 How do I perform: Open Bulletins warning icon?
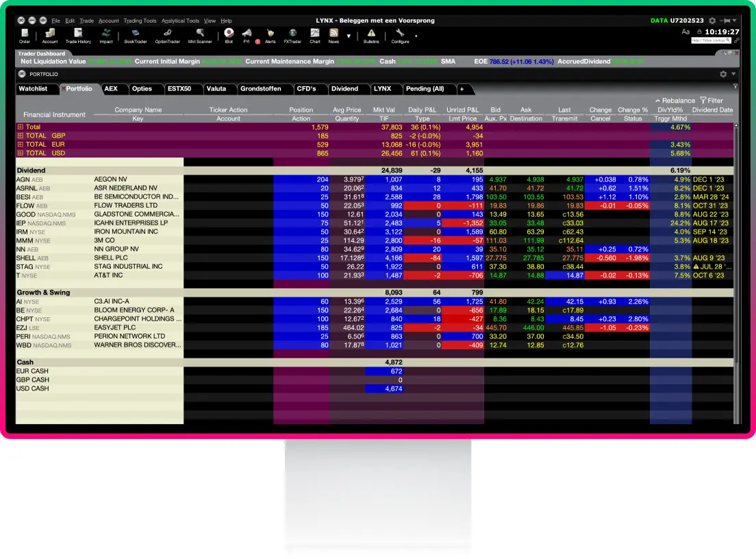371,36
